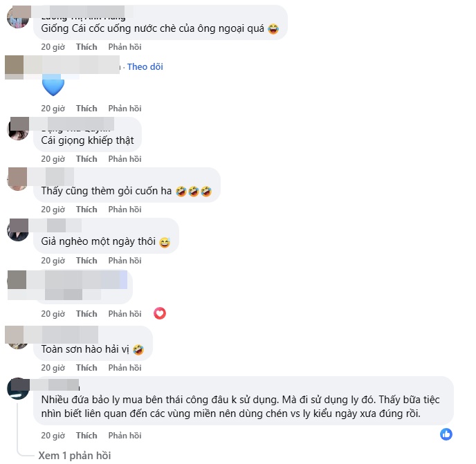Click avatar of 'Giống Cái cốc' commenter

coord(18,17)
